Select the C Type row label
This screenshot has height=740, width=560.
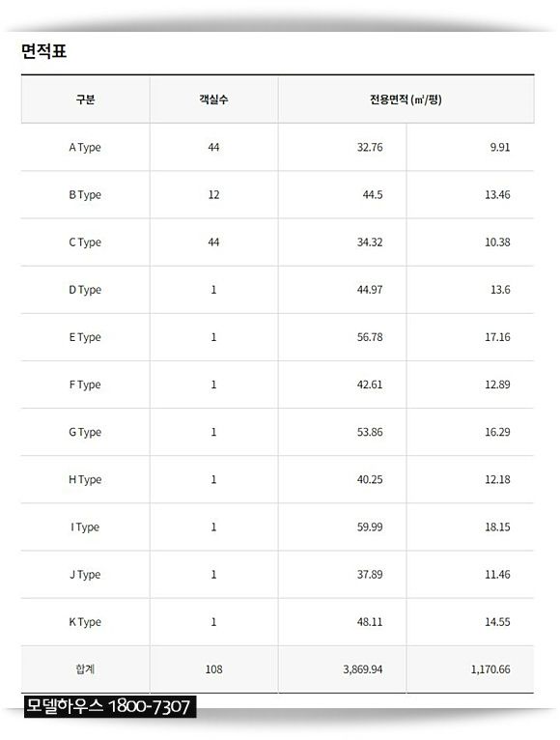coord(85,242)
